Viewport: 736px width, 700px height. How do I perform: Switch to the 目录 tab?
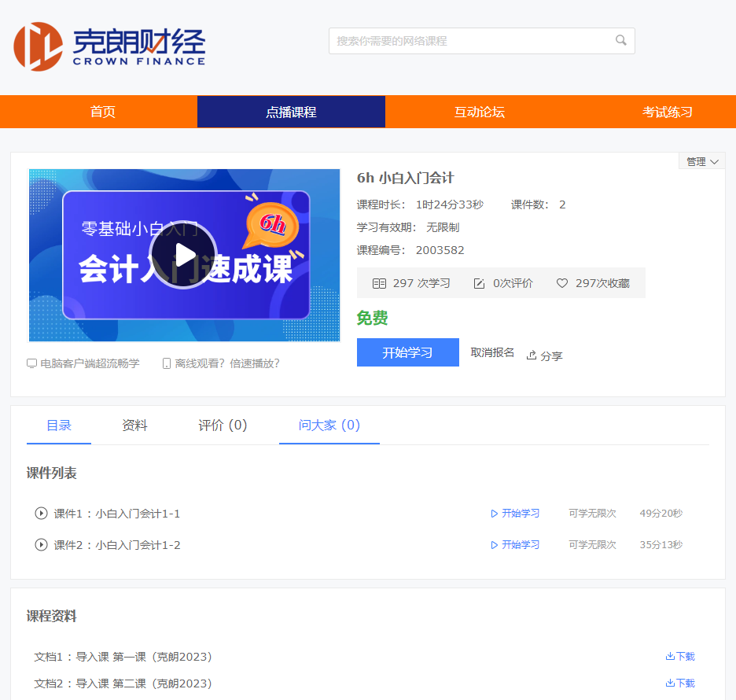click(59, 426)
